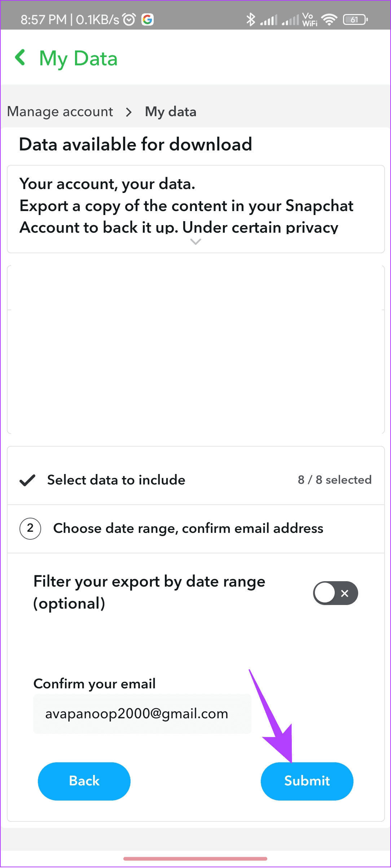The image size is (391, 868).
Task: Expand the account data description text
Action: (x=195, y=242)
